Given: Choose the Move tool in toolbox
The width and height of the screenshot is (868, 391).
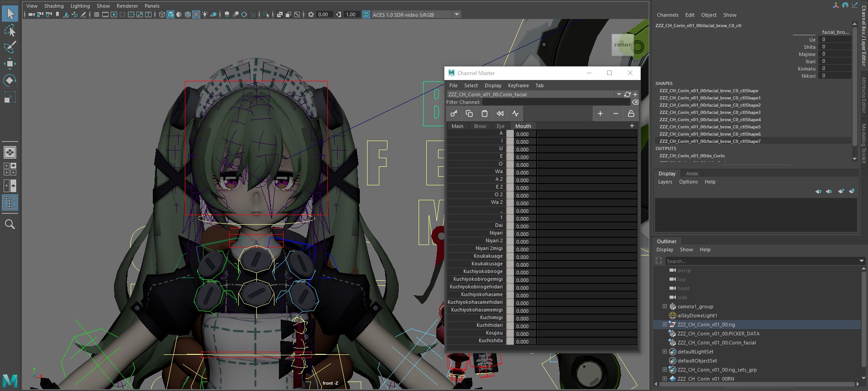Looking at the screenshot, I should tap(9, 64).
